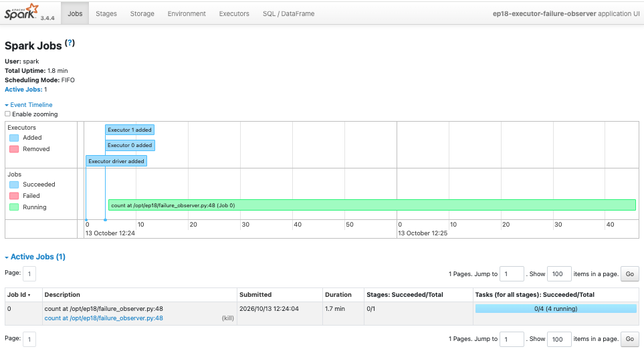Click the Failed jobs legend swatch

click(14, 196)
